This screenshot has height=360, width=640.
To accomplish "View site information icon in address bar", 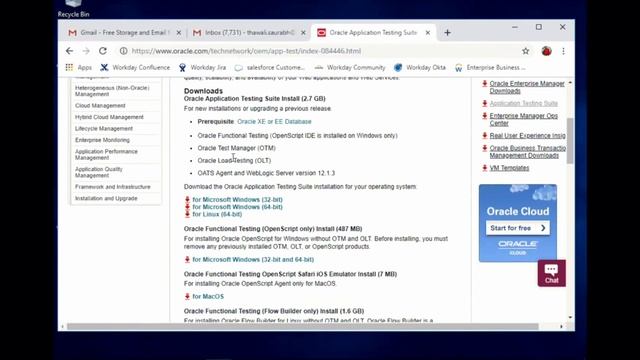I will click(123, 51).
